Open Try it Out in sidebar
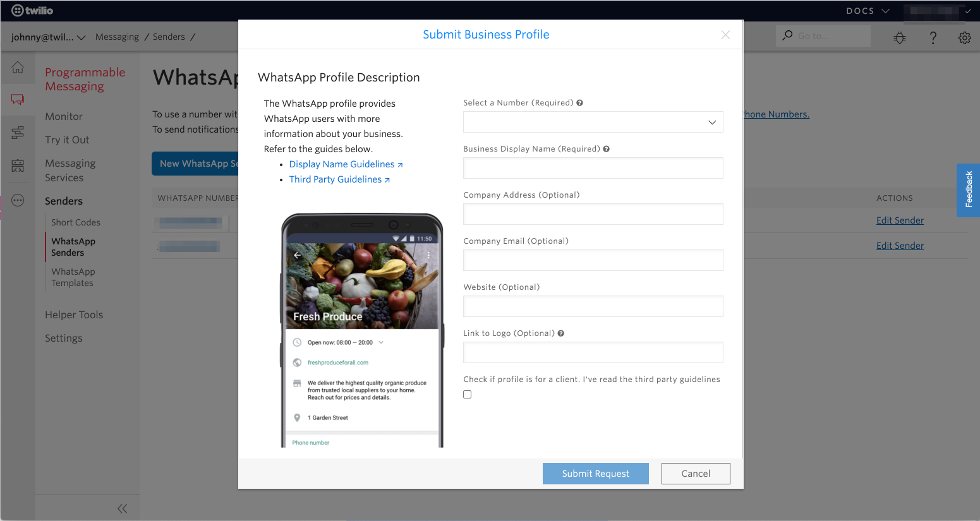The height and width of the screenshot is (521, 980). coord(67,140)
